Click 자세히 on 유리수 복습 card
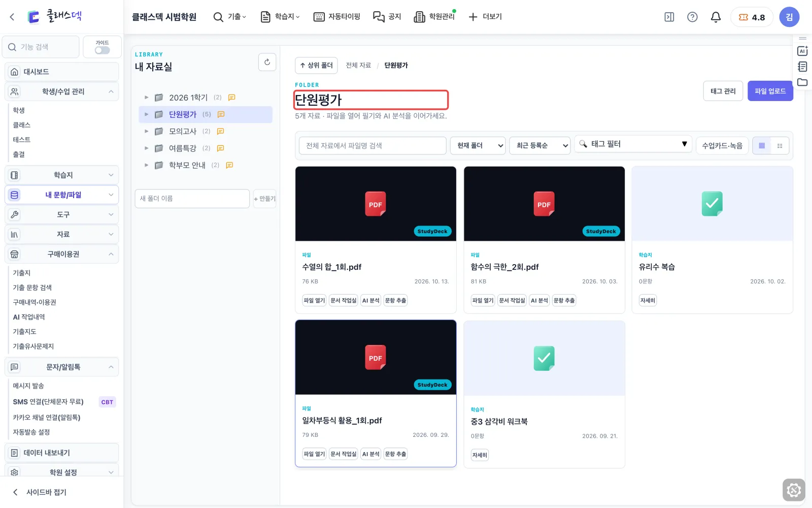 point(648,301)
